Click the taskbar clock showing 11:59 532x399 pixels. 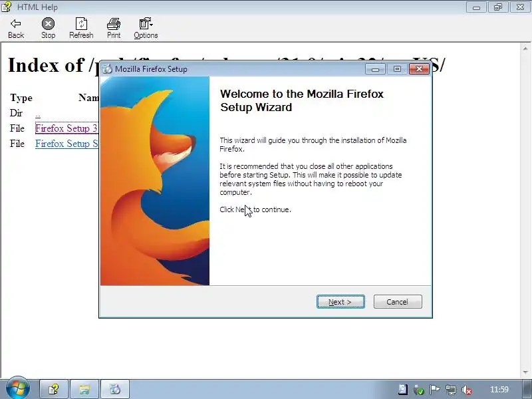click(499, 390)
